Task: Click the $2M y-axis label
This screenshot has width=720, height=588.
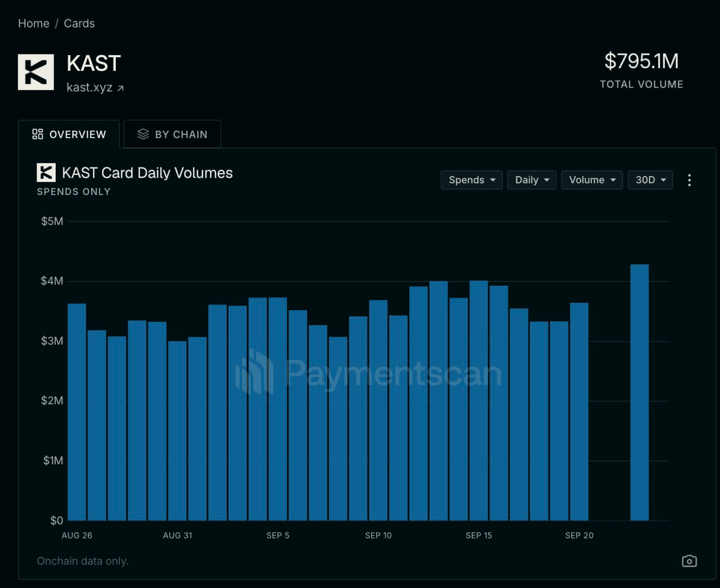Action: [x=52, y=401]
